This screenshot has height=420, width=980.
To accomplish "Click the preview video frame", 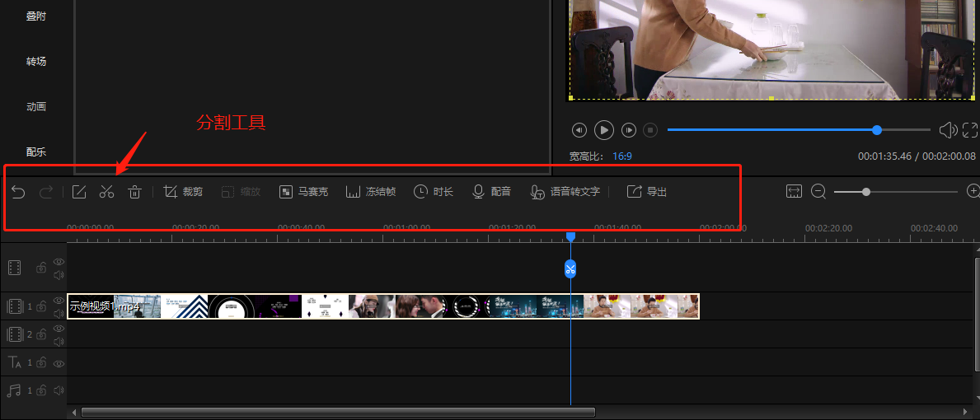I will coord(771,49).
